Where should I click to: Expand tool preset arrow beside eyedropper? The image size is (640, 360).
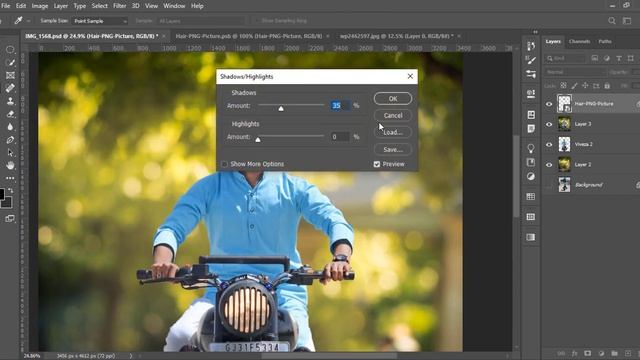[x=29, y=20]
